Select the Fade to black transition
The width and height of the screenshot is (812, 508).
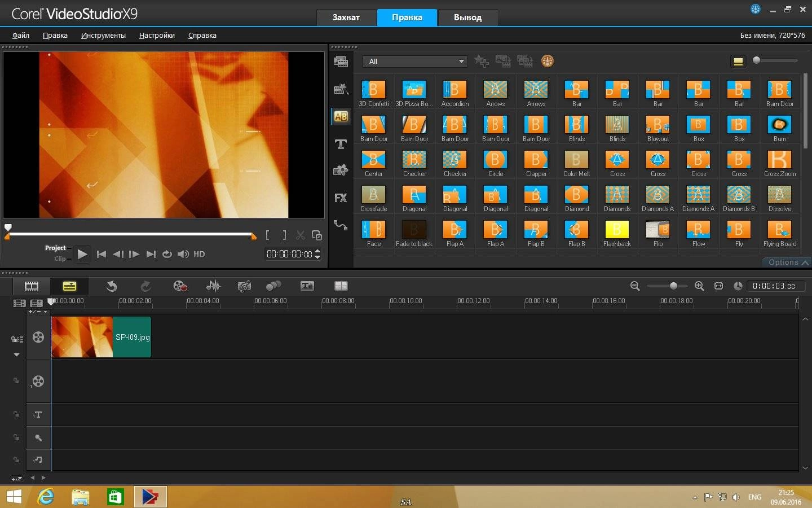(414, 230)
